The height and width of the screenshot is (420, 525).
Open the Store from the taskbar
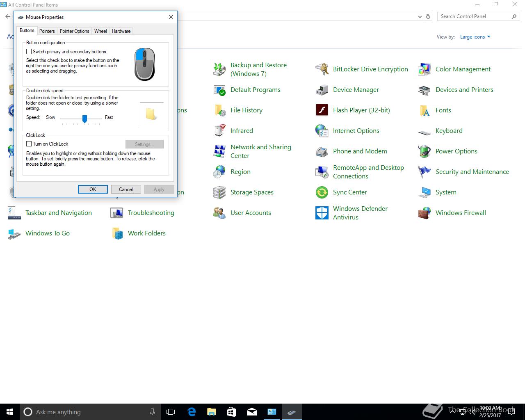point(231,412)
